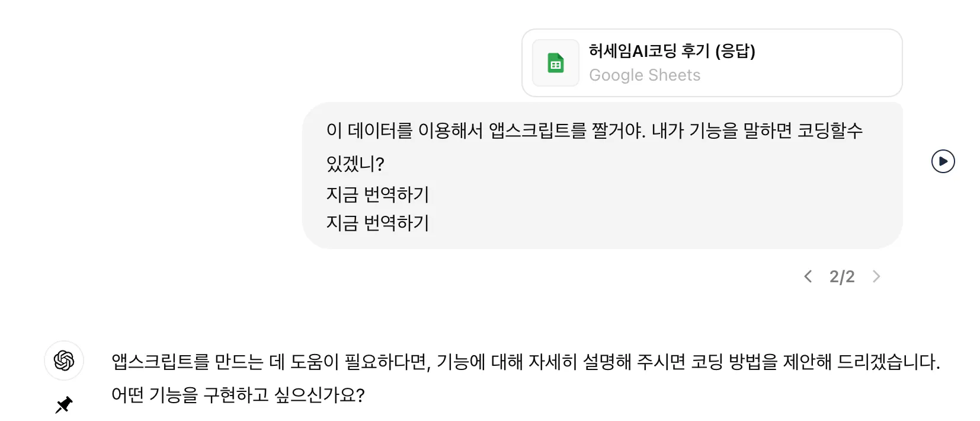Click 있겠니? in the user message
The width and height of the screenshot is (980, 421).
pyautogui.click(x=355, y=163)
